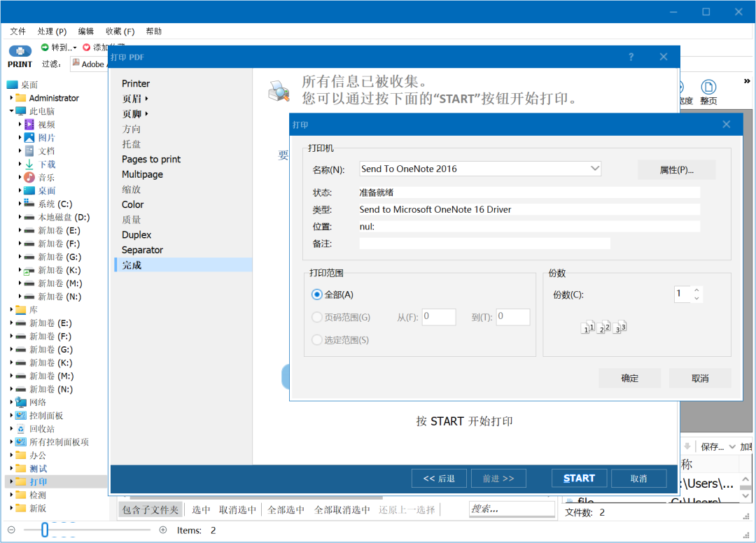
Task: Toggle the 包含子文件夹 button
Action: (x=150, y=509)
